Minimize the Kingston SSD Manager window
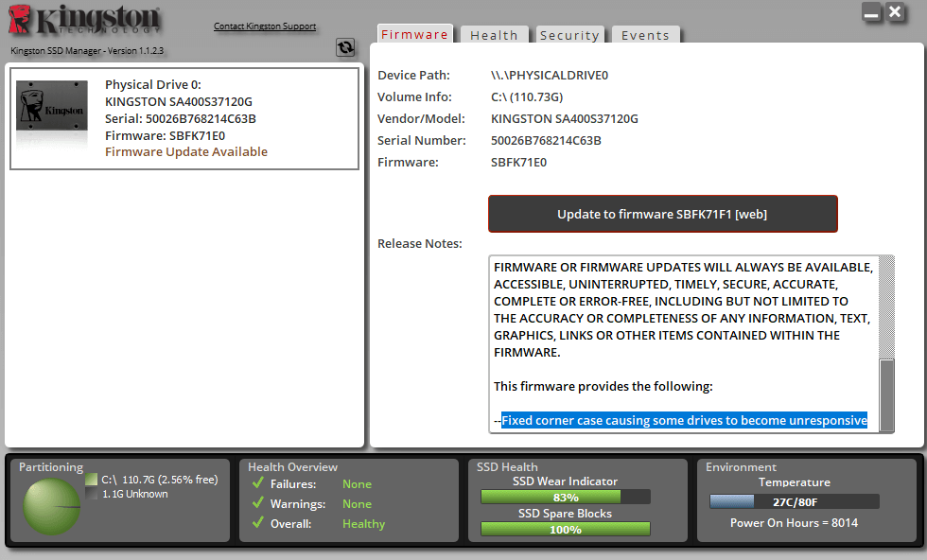 [871, 12]
